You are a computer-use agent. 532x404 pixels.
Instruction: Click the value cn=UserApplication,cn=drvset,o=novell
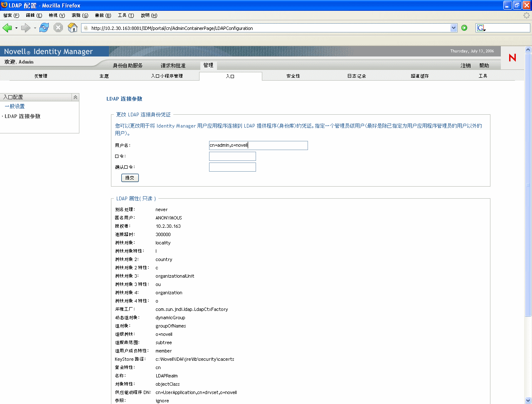pyautogui.click(x=196, y=392)
